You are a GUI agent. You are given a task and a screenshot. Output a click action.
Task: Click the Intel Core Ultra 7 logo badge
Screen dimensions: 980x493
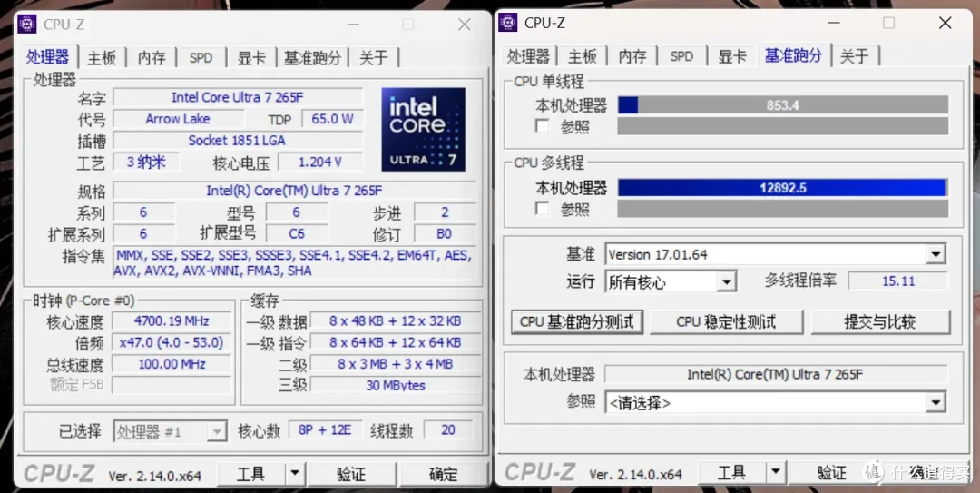[x=423, y=129]
